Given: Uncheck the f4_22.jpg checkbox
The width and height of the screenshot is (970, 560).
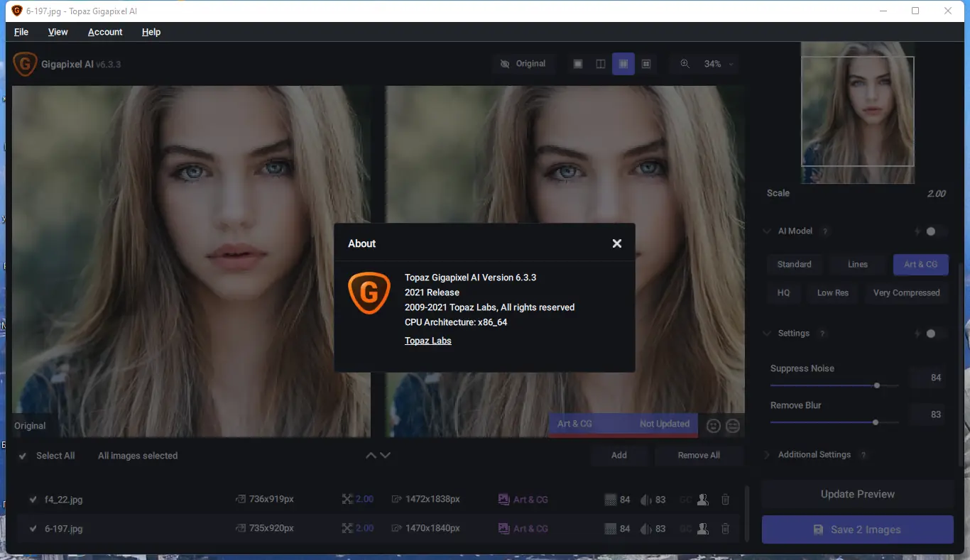Looking at the screenshot, I should point(33,500).
